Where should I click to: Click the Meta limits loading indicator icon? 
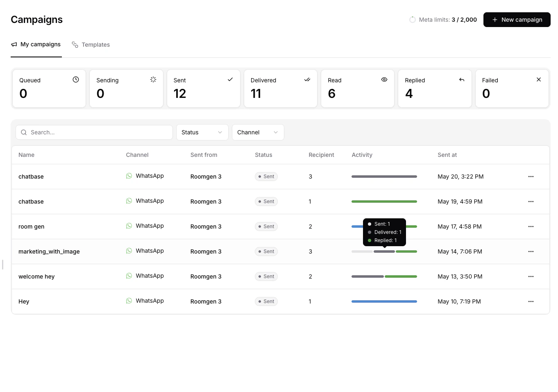[x=413, y=20]
